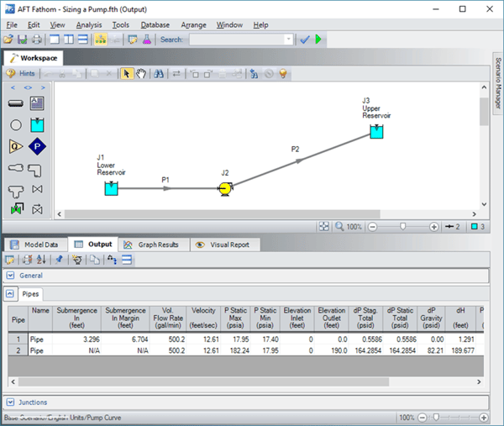Viewport: 504px width, 426px height.
Task: Click toolbox left chevron arrow
Action: coord(13,87)
